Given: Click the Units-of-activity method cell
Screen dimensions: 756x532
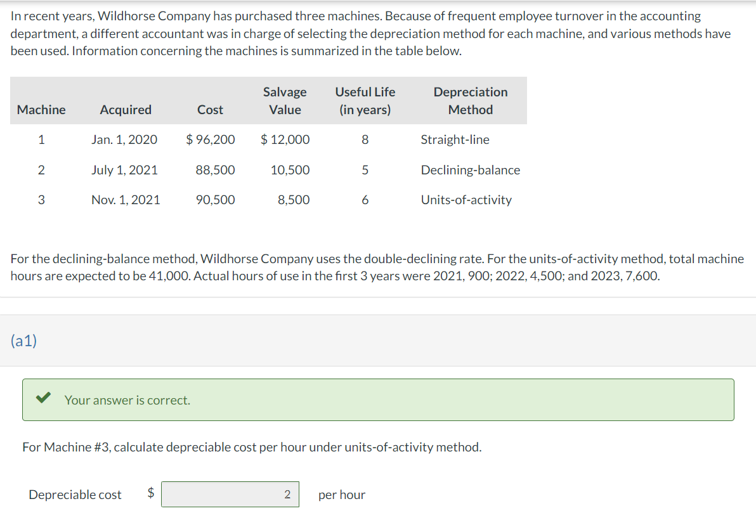Looking at the screenshot, I should (466, 200).
